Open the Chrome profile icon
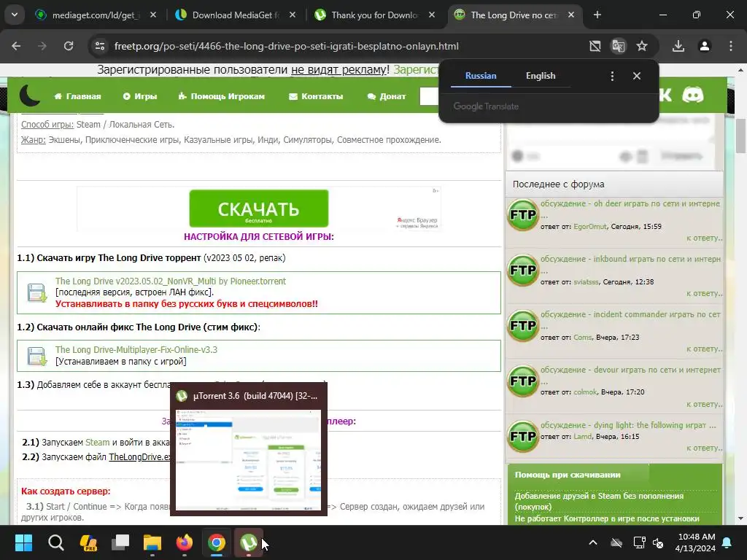 [x=705, y=46]
